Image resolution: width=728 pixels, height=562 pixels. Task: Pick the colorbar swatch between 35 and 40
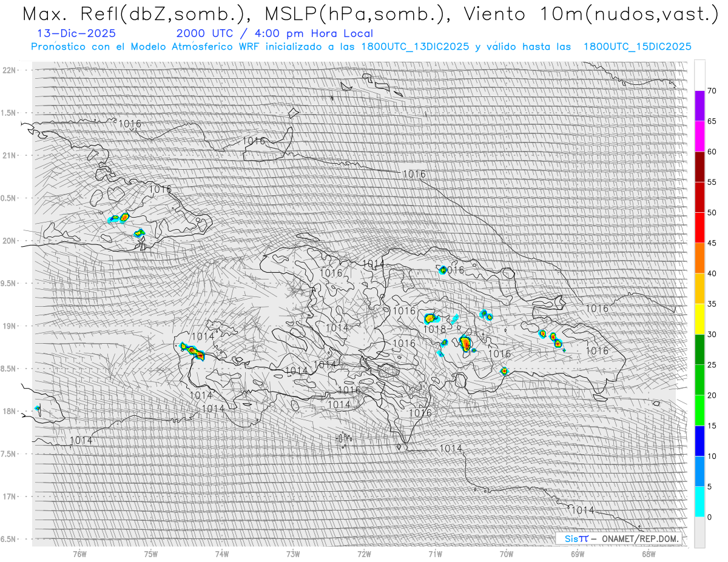tap(699, 289)
